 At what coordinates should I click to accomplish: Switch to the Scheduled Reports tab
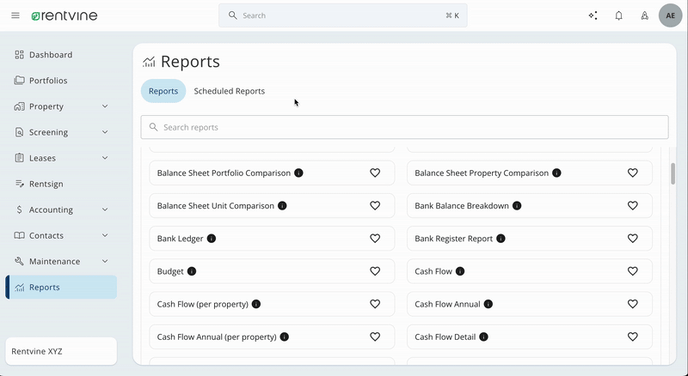point(229,91)
